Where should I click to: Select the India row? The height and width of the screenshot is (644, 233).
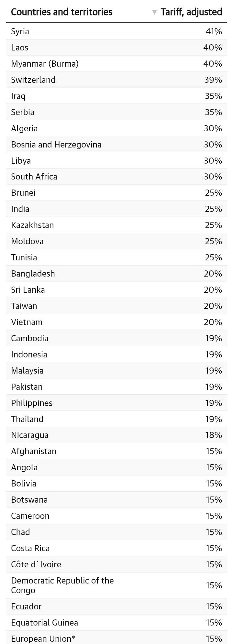point(116,209)
